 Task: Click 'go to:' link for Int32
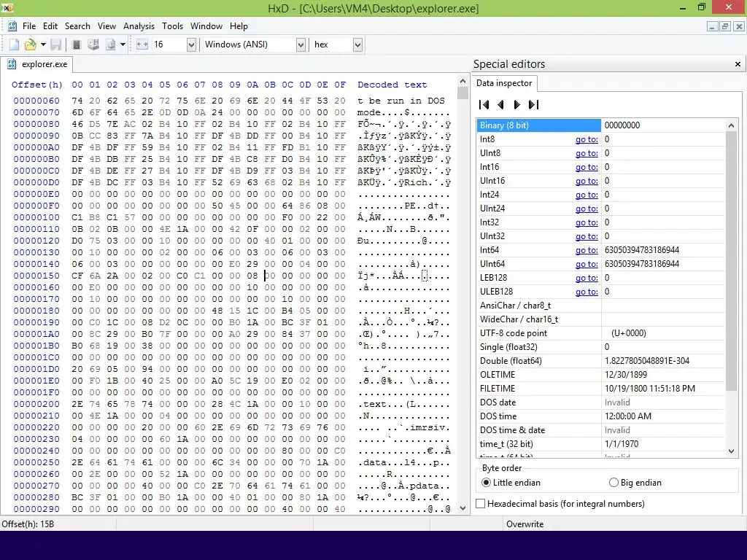click(587, 222)
